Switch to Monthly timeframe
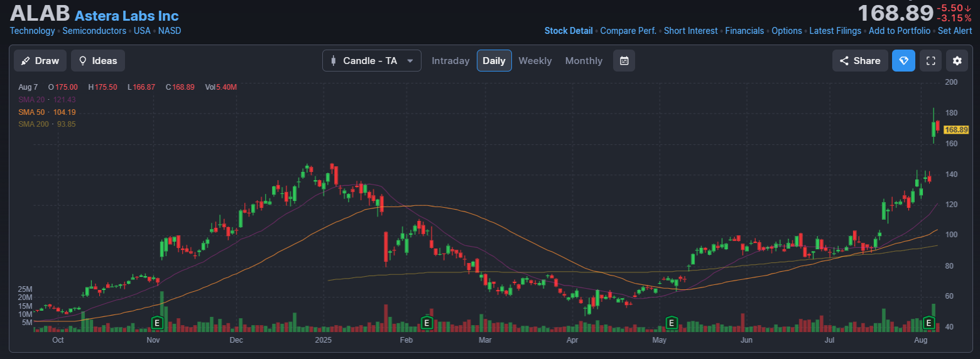The image size is (980, 359). point(584,61)
